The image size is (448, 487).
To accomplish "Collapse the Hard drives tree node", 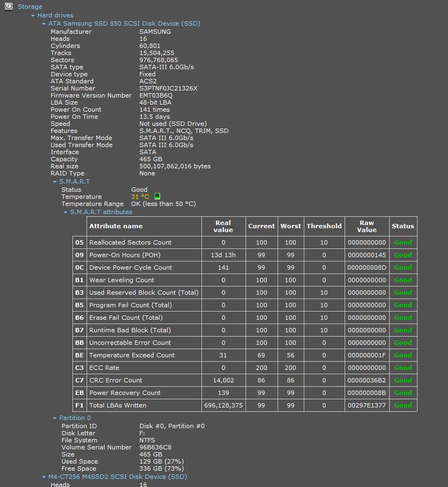I will 33,15.
